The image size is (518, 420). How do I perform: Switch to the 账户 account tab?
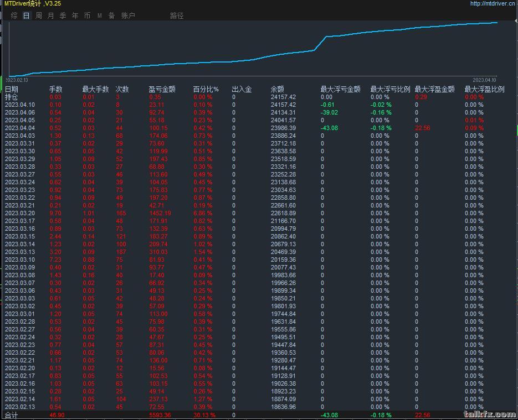[x=128, y=16]
